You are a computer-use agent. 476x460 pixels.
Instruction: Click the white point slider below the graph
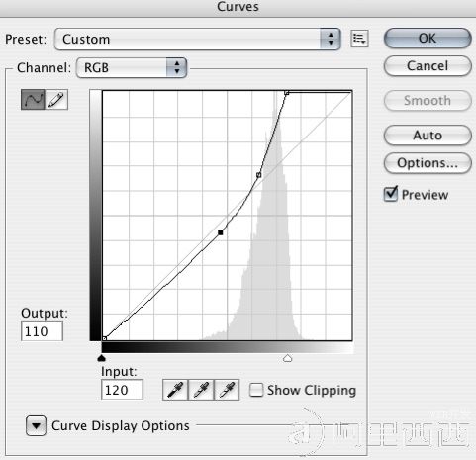(287, 358)
